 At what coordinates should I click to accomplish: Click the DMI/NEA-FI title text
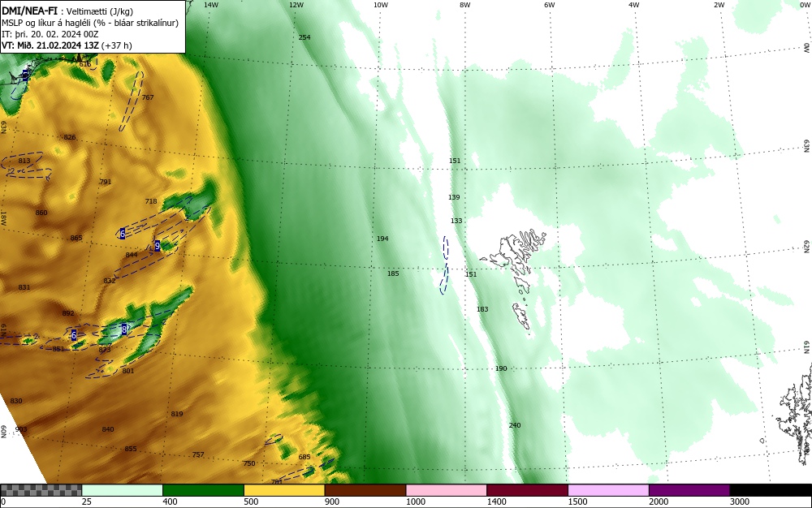[x=29, y=11]
